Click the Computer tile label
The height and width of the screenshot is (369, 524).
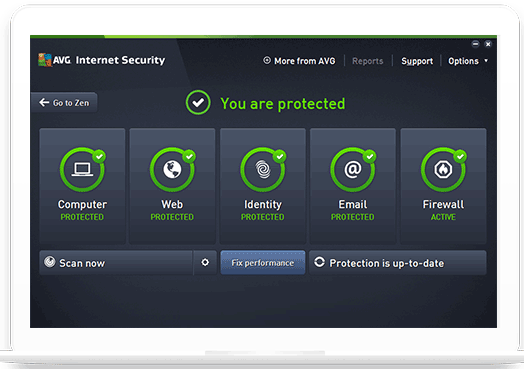click(82, 205)
